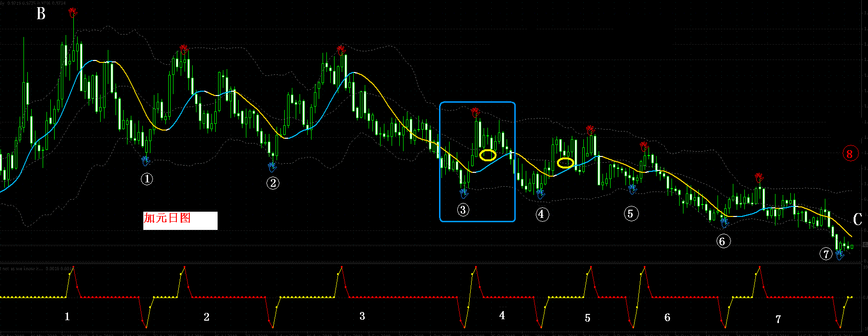
Task: Select the blue hand signal above label ③
Action: [464, 193]
